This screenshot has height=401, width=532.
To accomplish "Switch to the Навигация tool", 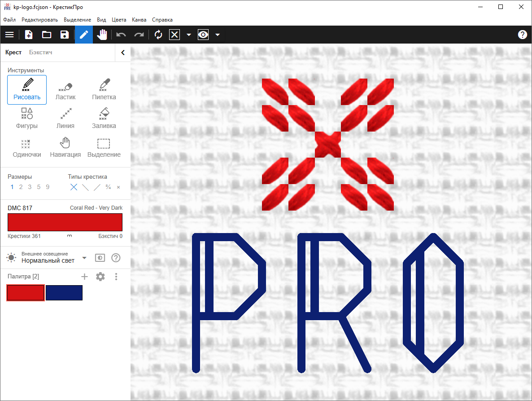I will (65, 147).
